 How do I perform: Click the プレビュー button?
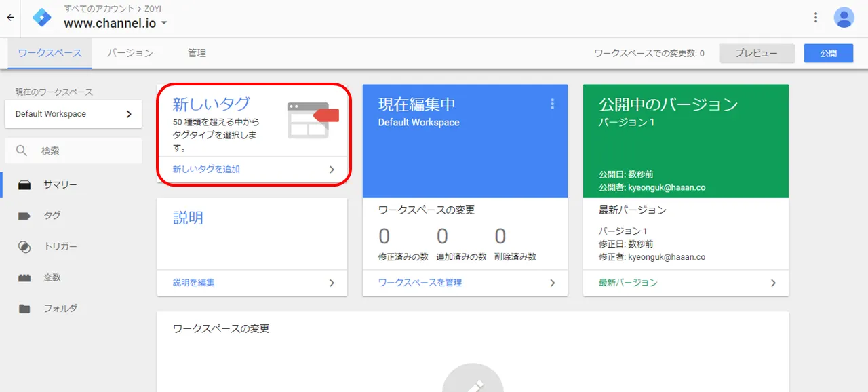coord(757,53)
